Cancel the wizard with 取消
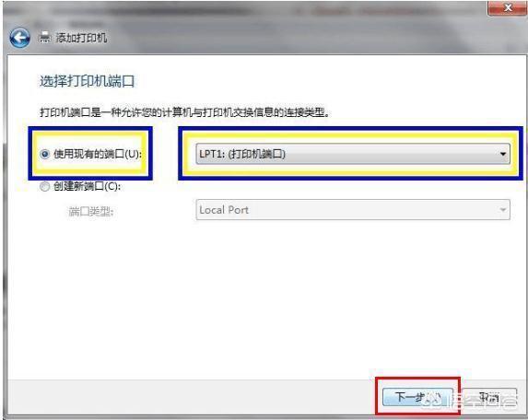The width and height of the screenshot is (528, 420). pos(488,398)
